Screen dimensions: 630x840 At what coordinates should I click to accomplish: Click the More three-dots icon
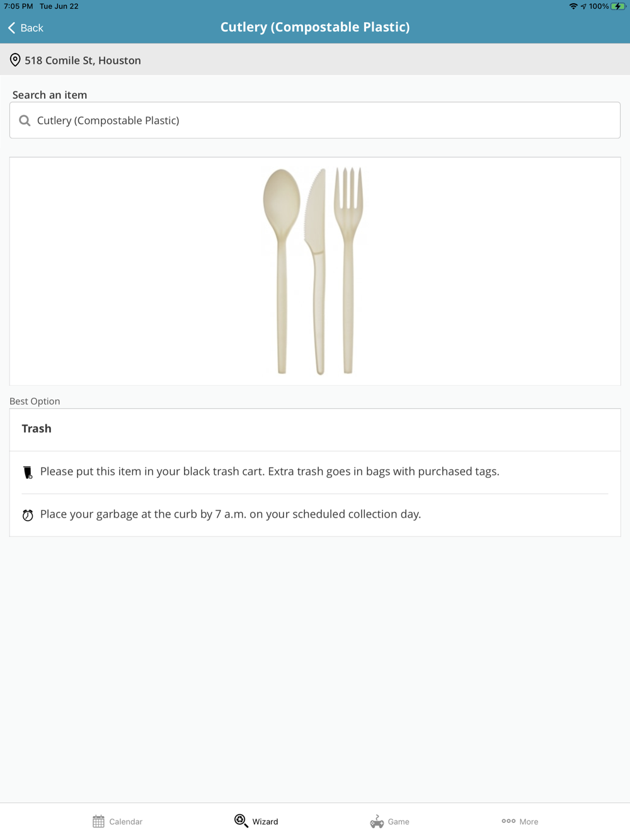click(x=508, y=821)
